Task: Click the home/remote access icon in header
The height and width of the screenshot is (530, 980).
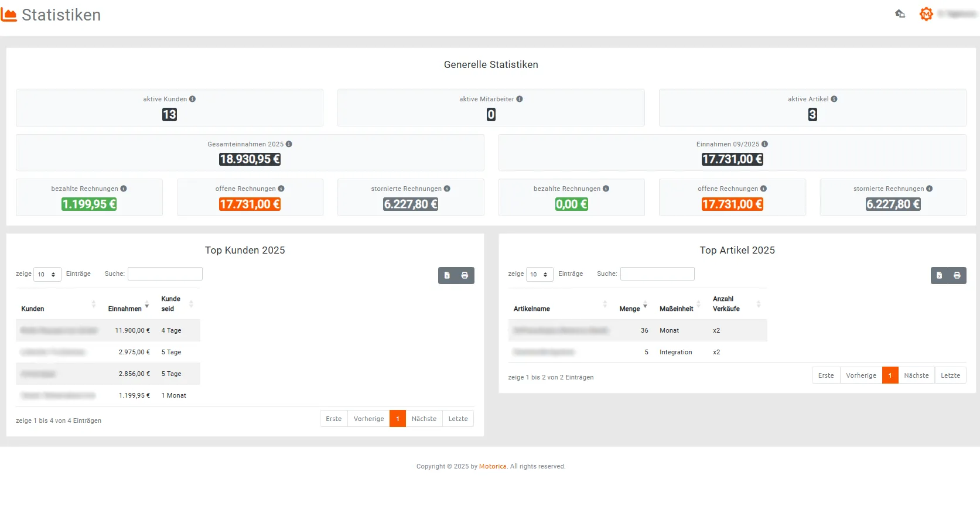Action: (x=900, y=13)
